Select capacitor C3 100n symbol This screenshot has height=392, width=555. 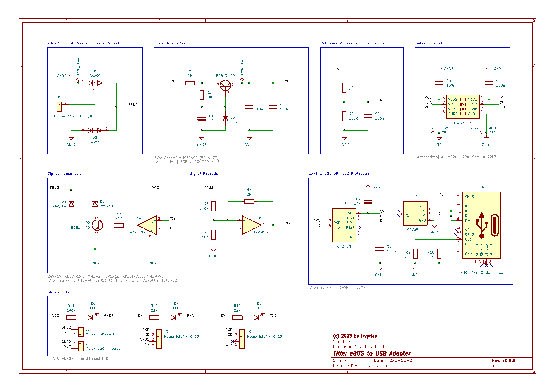point(273,107)
